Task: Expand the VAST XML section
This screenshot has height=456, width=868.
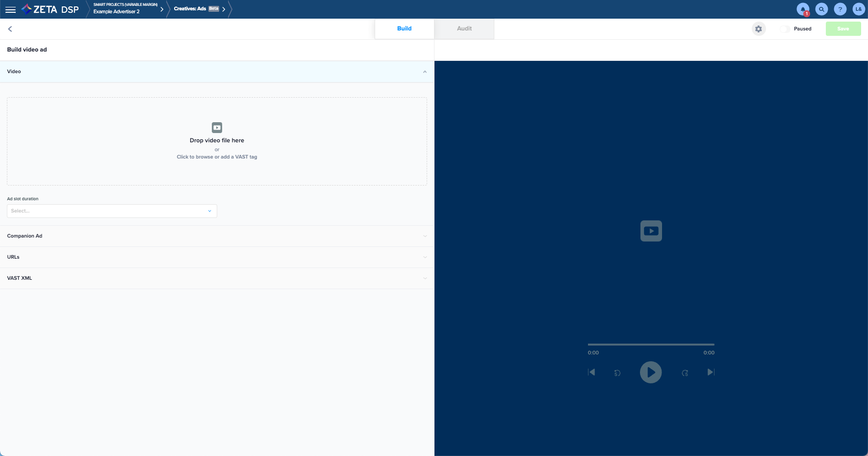Action: pyautogui.click(x=217, y=278)
